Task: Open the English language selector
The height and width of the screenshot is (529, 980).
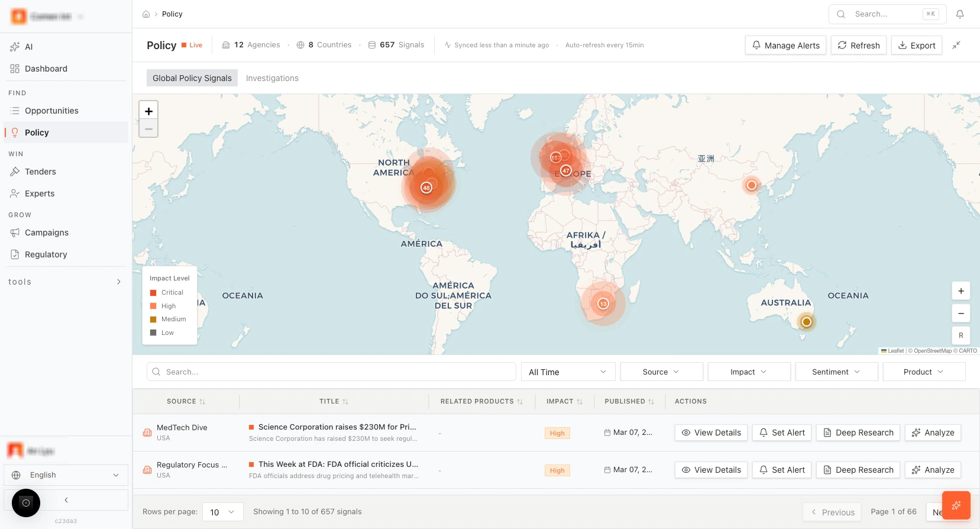Action: click(66, 475)
